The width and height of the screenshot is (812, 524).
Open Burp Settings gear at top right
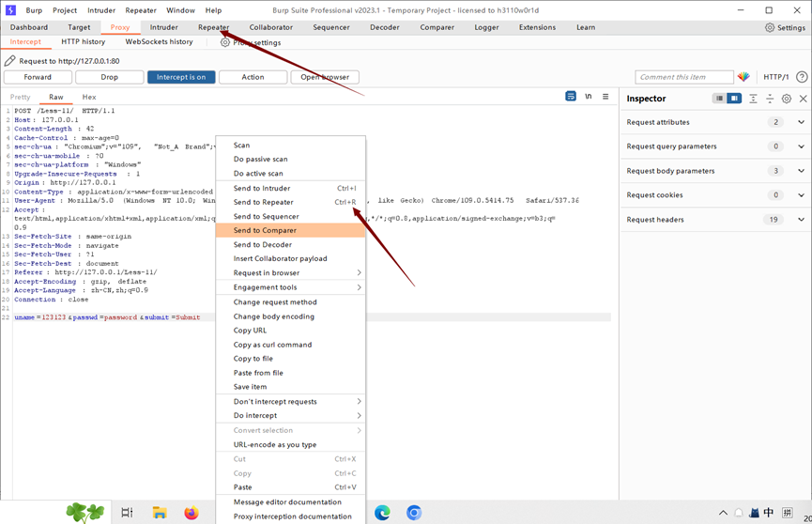pos(770,27)
